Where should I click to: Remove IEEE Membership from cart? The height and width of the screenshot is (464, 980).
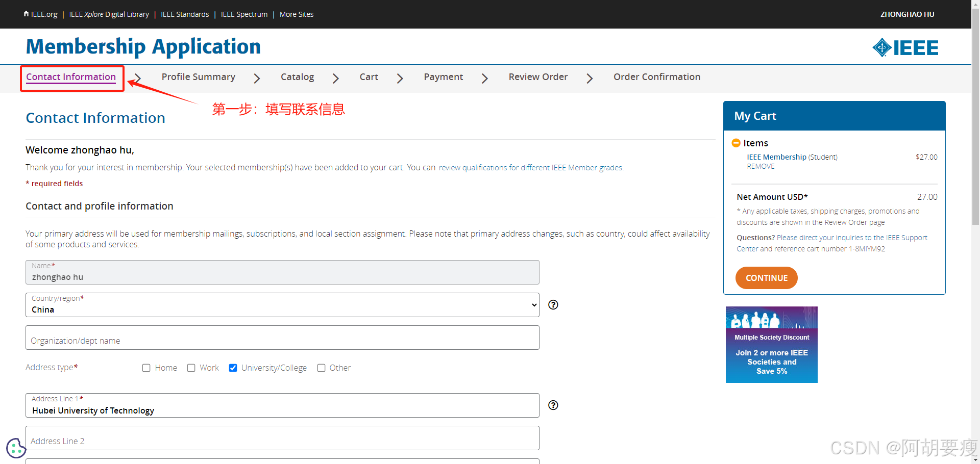(x=761, y=167)
